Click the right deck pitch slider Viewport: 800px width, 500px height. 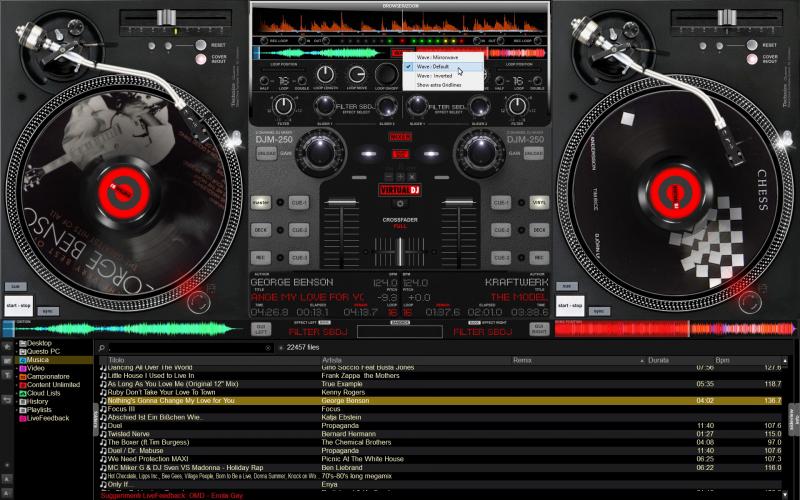[727, 17]
